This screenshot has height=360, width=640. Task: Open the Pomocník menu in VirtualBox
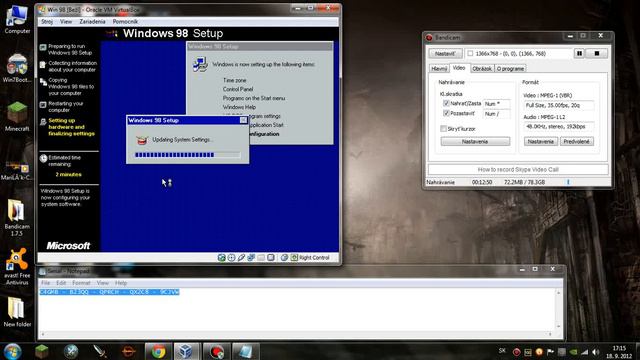[125, 22]
